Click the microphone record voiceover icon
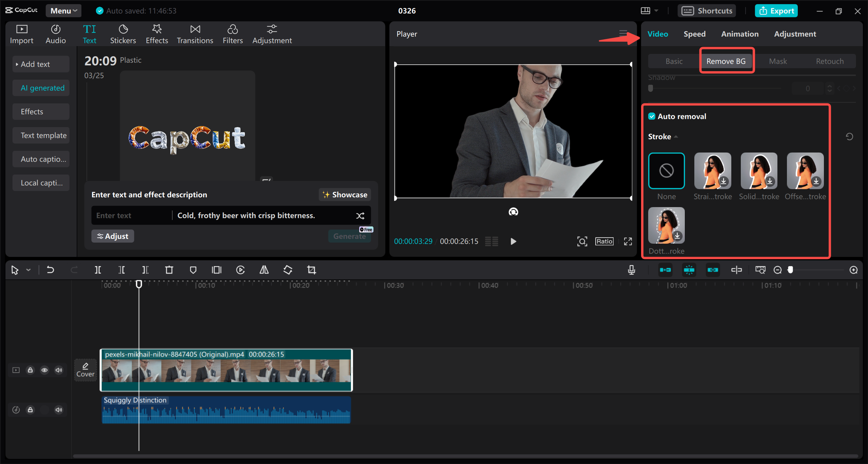The width and height of the screenshot is (868, 464). pos(631,270)
